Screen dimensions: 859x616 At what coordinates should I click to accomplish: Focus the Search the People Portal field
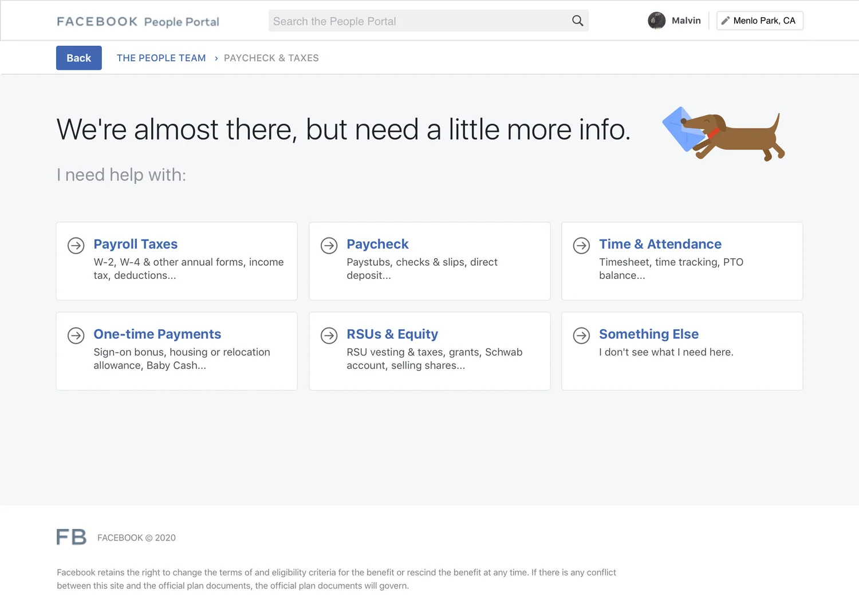pyautogui.click(x=428, y=21)
